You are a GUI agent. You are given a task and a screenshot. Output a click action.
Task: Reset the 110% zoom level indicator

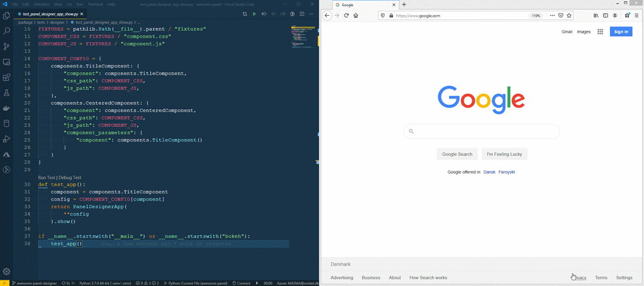[x=535, y=15]
